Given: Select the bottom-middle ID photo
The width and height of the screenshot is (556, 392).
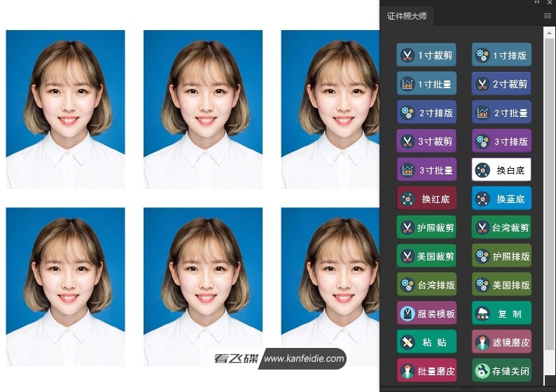Looking at the screenshot, I should tap(203, 287).
